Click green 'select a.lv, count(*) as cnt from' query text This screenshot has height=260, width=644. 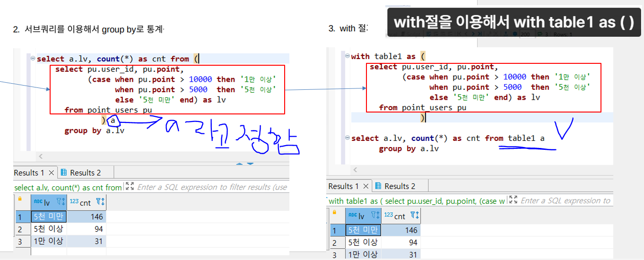[68, 187]
